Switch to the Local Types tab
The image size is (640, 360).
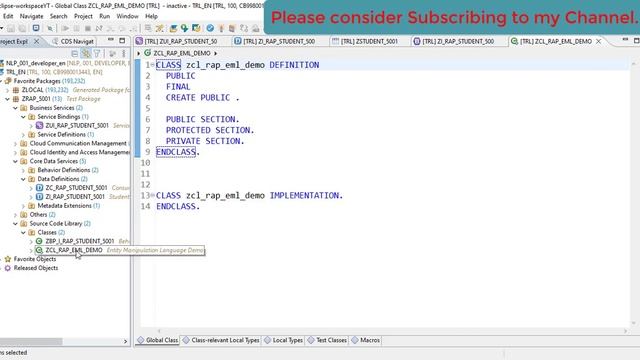point(284,340)
